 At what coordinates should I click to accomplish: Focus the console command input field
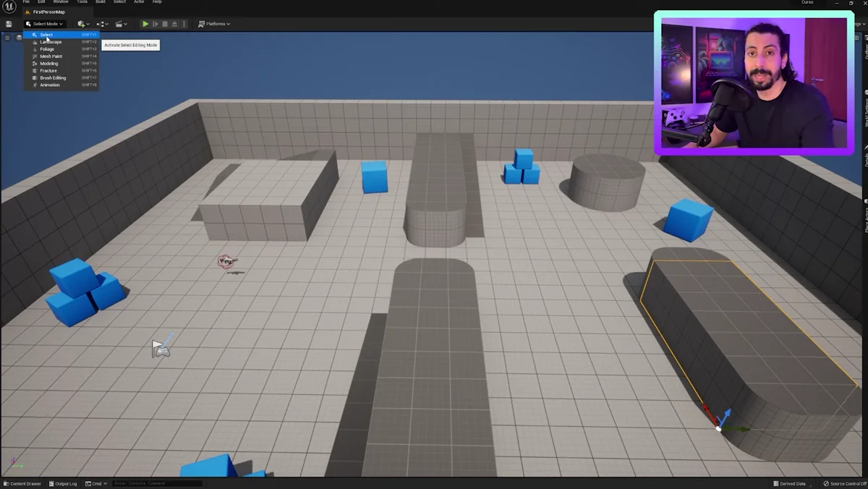pos(157,483)
